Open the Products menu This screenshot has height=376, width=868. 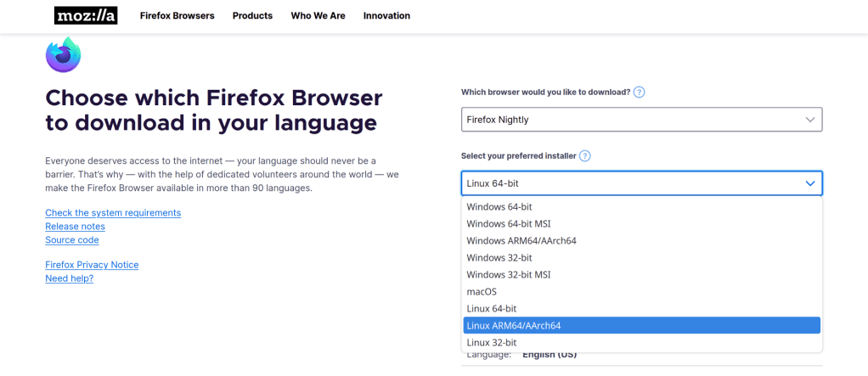tap(252, 15)
